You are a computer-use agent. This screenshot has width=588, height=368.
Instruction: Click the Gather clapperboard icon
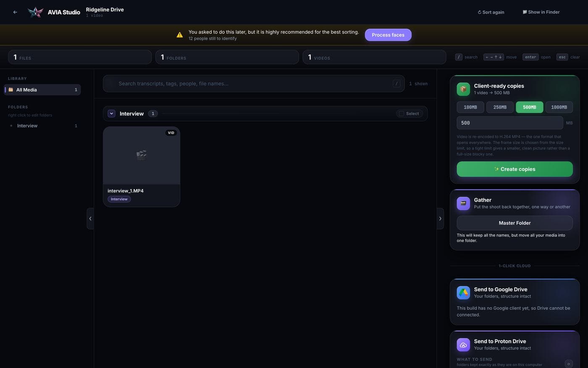tap(463, 203)
